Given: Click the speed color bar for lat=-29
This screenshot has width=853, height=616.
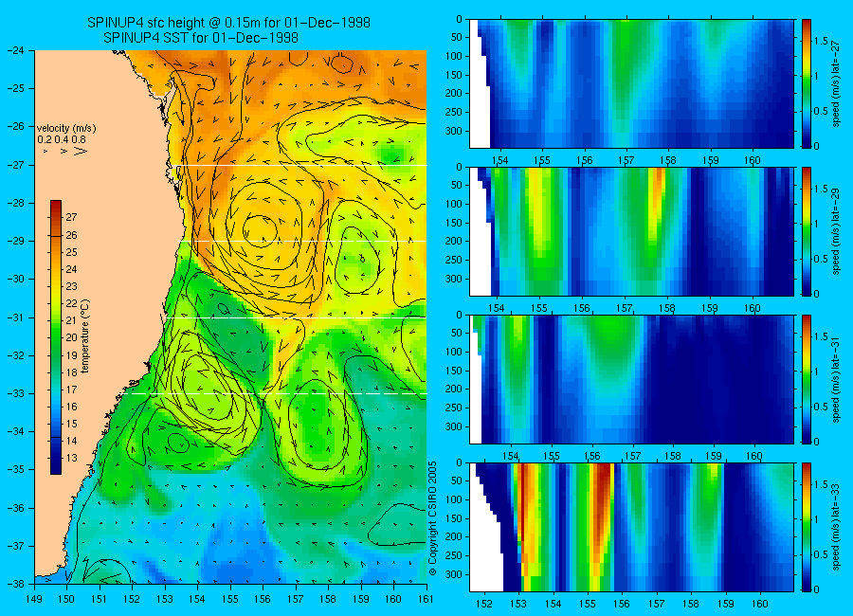Looking at the screenshot, I should pyautogui.click(x=806, y=231).
